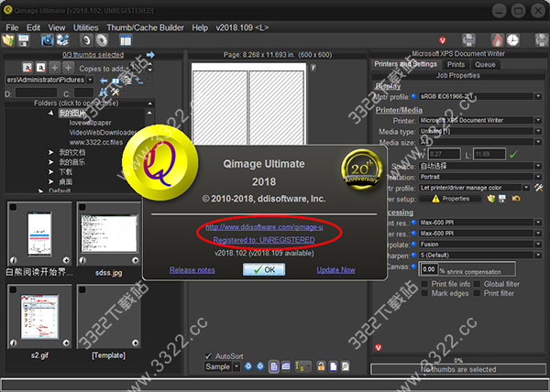
Task: Click the blue right arrow beside thumbs selected
Action: (150, 55)
